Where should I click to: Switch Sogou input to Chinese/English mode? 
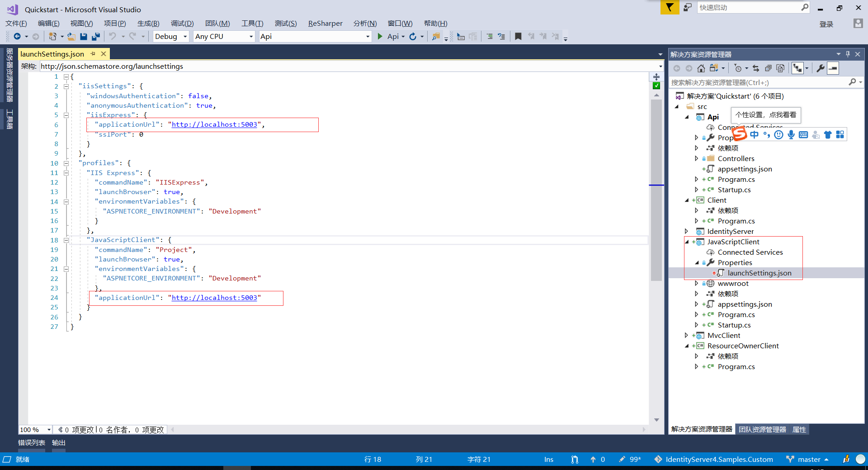[x=754, y=135]
